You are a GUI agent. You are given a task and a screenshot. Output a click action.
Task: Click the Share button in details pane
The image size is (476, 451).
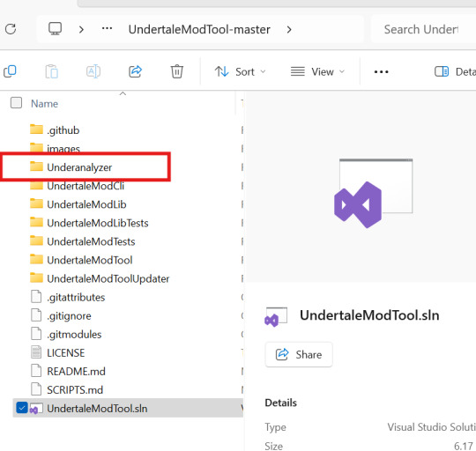299,355
